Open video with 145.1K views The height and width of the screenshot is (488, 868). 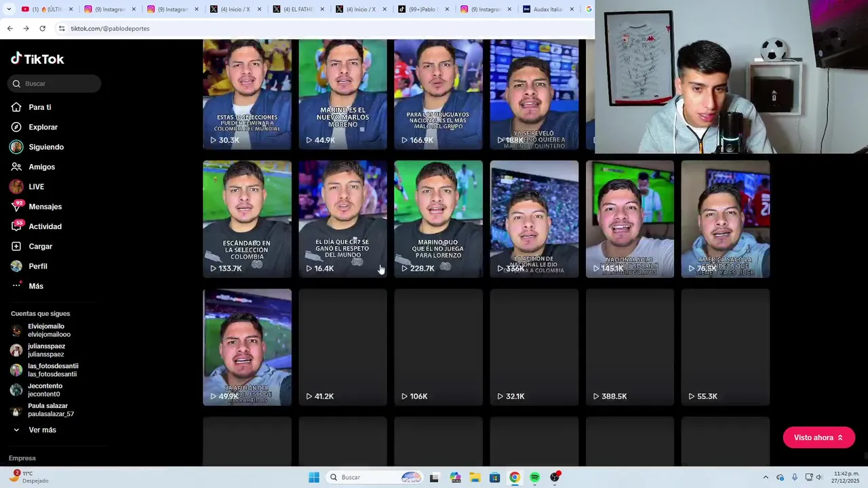(630, 219)
